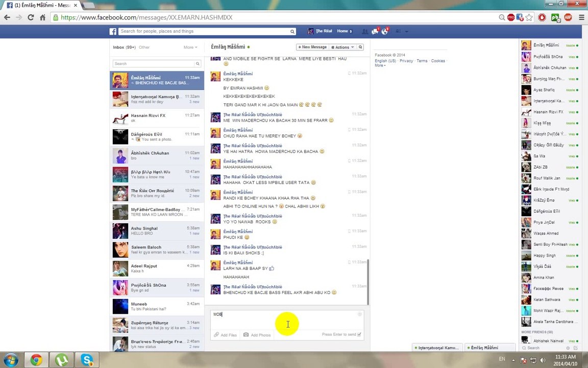
Task: Open the messages notification icon
Action: [375, 32]
